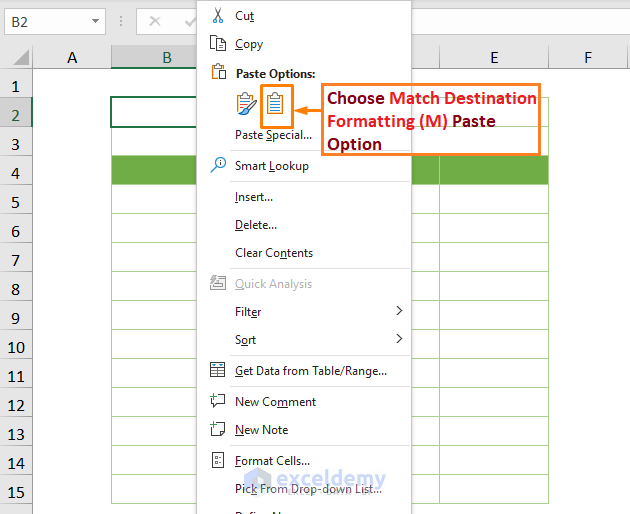This screenshot has height=514, width=630.
Task: Expand the Sort submenu arrow
Action: 399,338
